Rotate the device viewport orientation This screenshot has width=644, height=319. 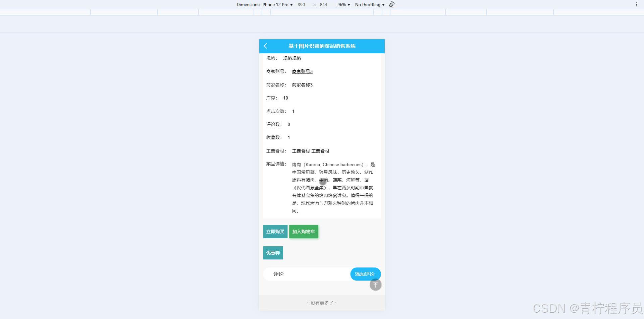coord(391,4)
